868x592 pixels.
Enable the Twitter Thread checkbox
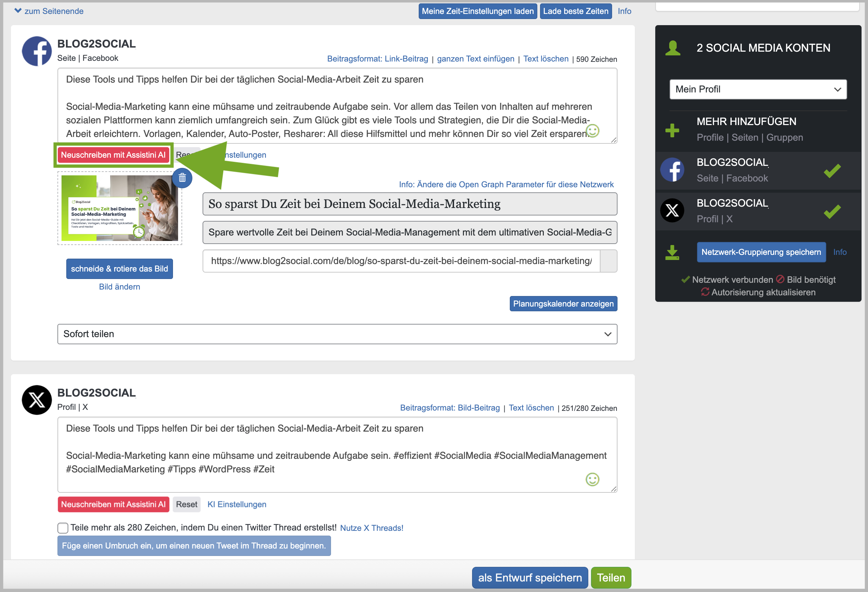[63, 528]
